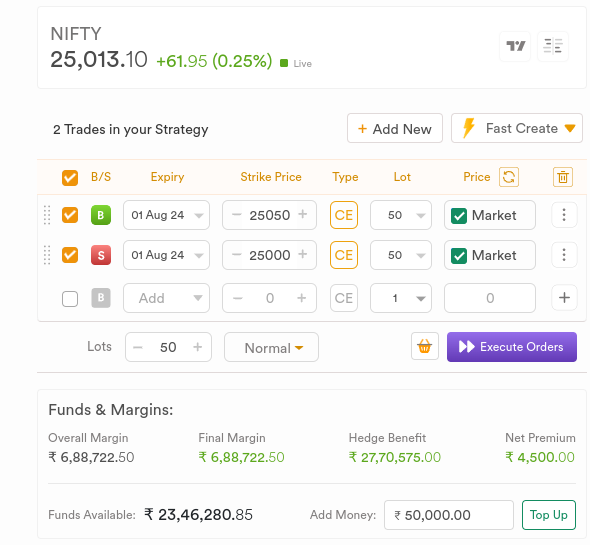Click '2 Trades in your Strategy' text
This screenshot has width=590, height=545.
[131, 129]
